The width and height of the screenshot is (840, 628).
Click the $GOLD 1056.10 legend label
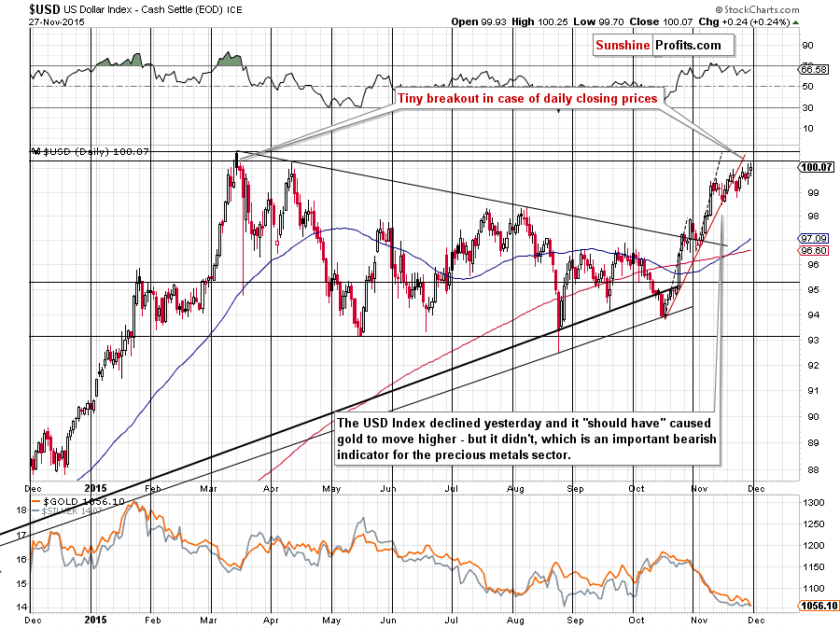[78, 502]
